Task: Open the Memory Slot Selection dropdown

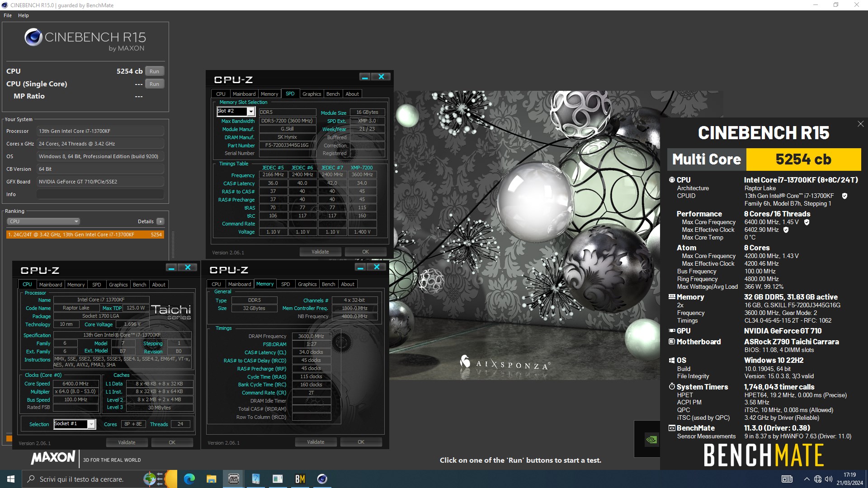Action: pyautogui.click(x=251, y=111)
